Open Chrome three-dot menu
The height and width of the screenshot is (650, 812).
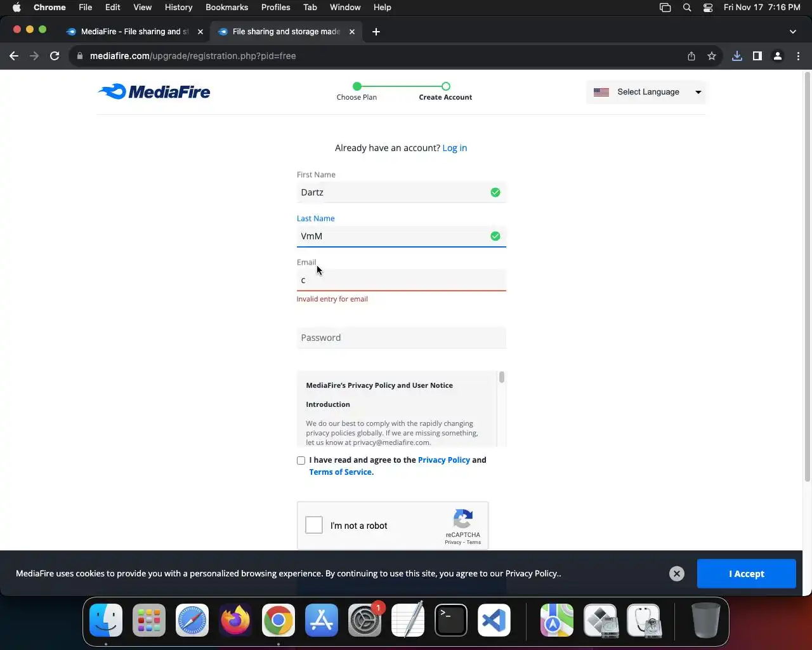tap(798, 56)
